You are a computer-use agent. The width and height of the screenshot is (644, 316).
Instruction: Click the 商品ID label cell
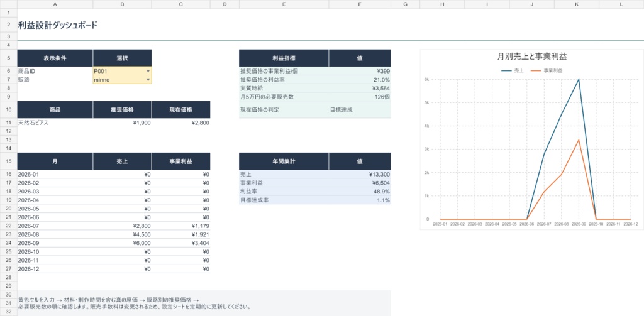(x=55, y=71)
